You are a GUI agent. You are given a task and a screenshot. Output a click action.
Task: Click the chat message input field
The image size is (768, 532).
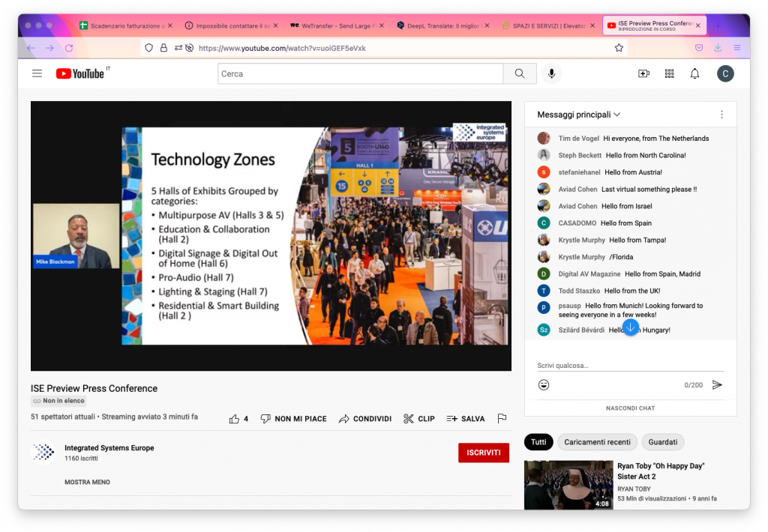[x=630, y=366]
